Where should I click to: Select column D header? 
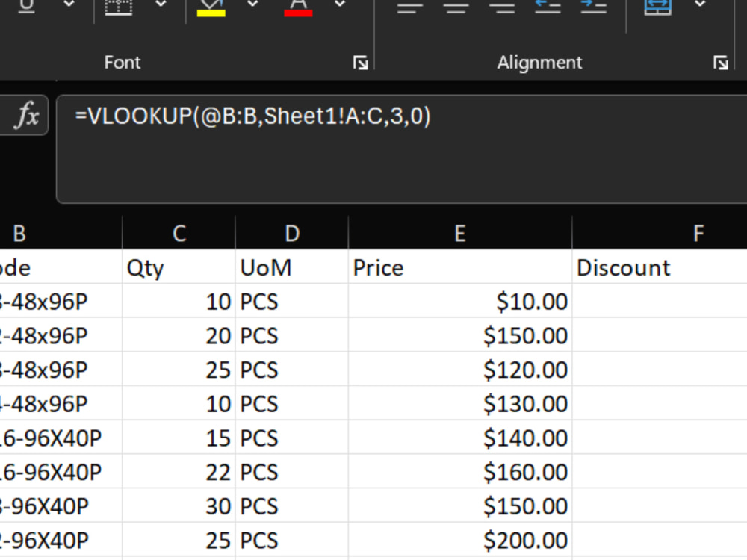tap(292, 233)
